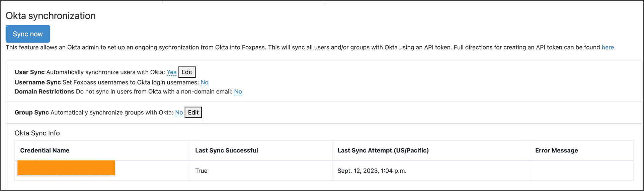Viewport: 644px width, 191px height.
Task: Click the Okta synchronization heading
Action: coord(51,16)
